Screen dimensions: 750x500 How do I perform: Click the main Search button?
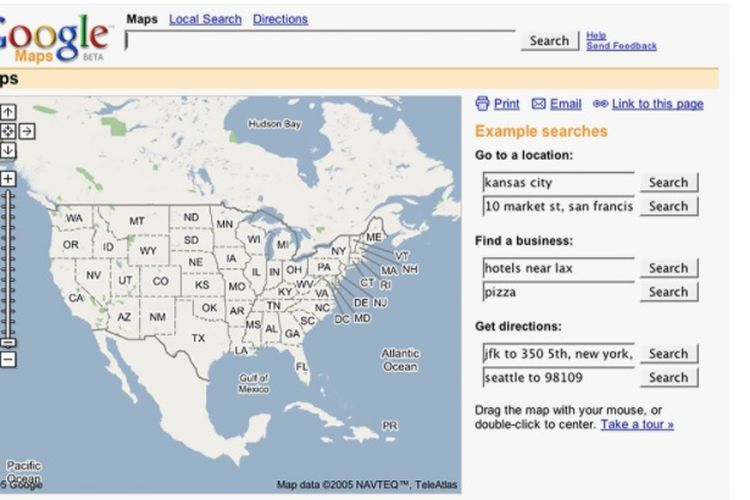549,41
